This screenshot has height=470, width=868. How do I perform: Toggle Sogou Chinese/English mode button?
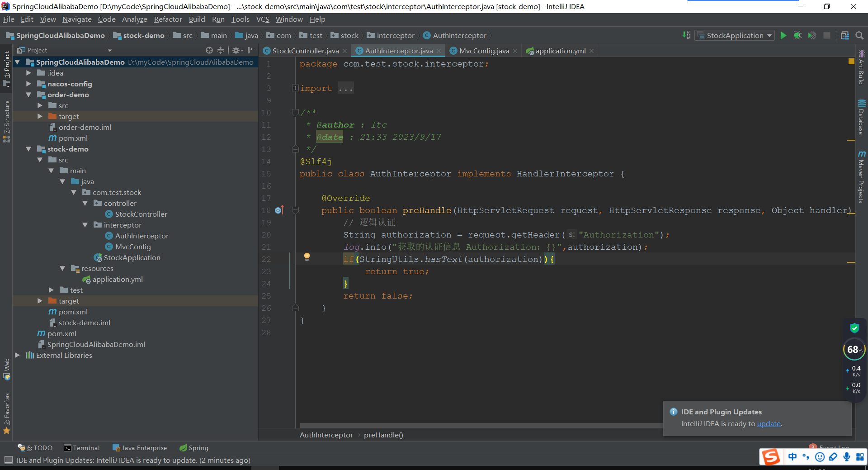793,457
